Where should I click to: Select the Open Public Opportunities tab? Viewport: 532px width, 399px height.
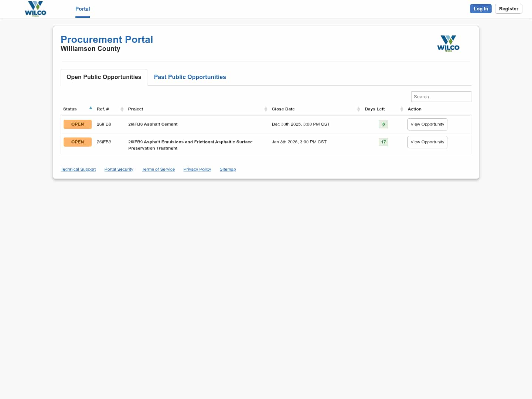click(103, 77)
